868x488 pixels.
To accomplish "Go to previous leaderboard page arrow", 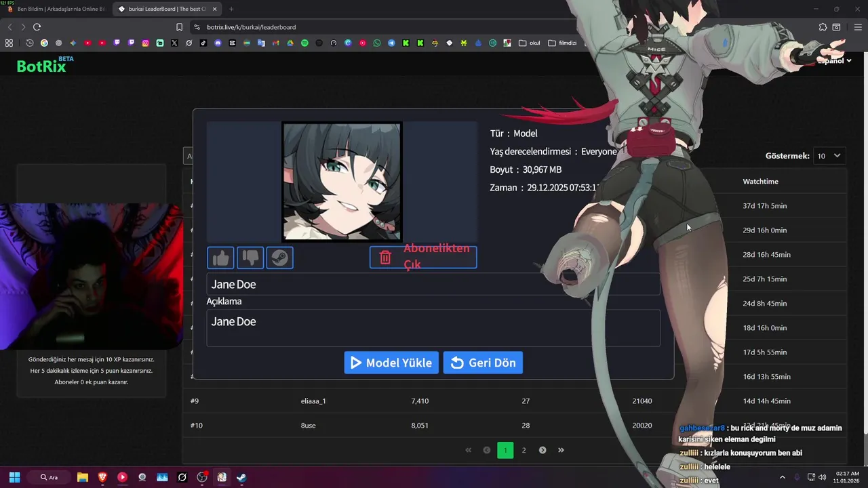I will [487, 450].
